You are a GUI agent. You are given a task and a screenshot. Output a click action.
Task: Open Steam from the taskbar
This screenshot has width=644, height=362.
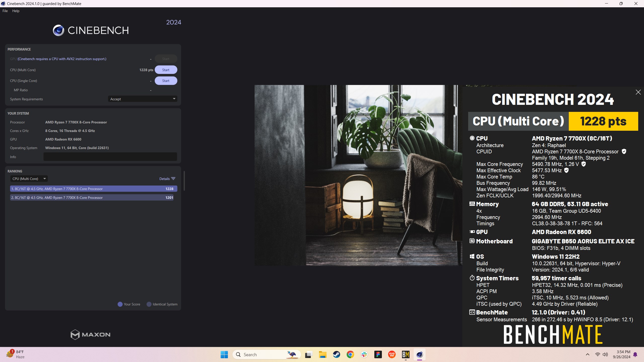[x=337, y=355]
